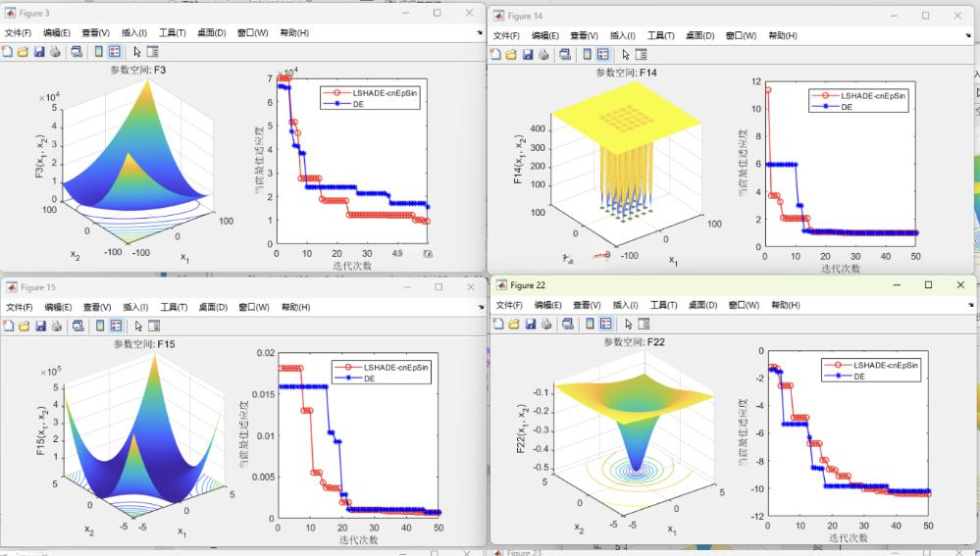The image size is (980, 556).
Task: Open 插入(I) menu in Figure 14
Action: (x=623, y=35)
